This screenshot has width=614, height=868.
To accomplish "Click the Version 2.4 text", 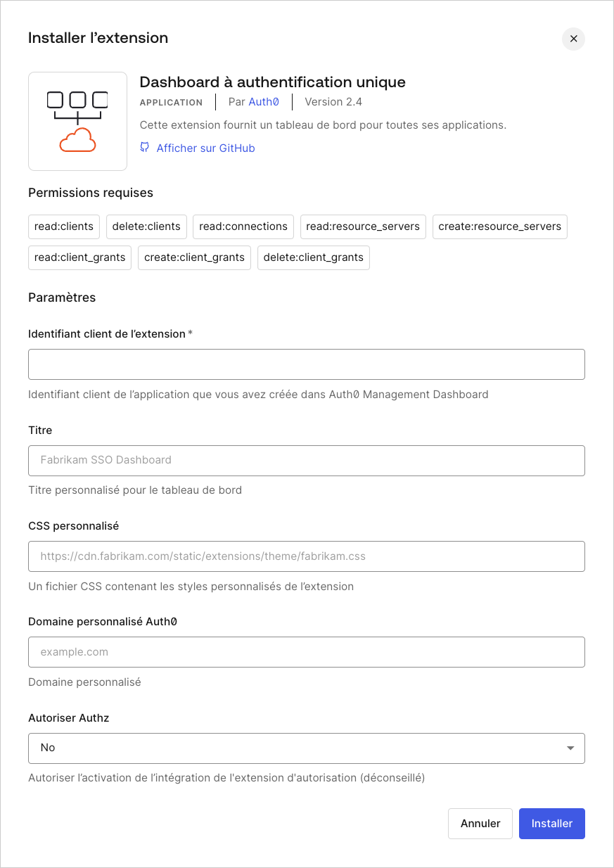I will pos(333,102).
